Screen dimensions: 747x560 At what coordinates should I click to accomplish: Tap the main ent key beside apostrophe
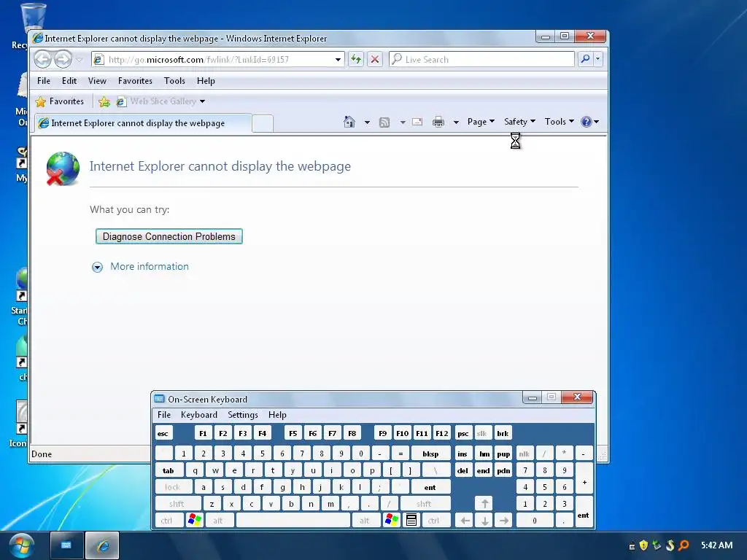point(430,487)
